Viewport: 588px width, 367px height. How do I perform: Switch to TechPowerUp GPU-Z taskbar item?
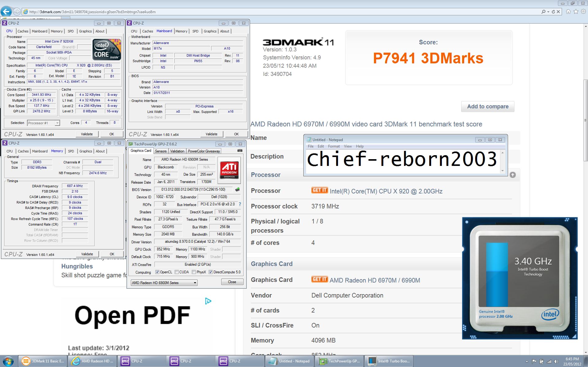tap(340, 361)
